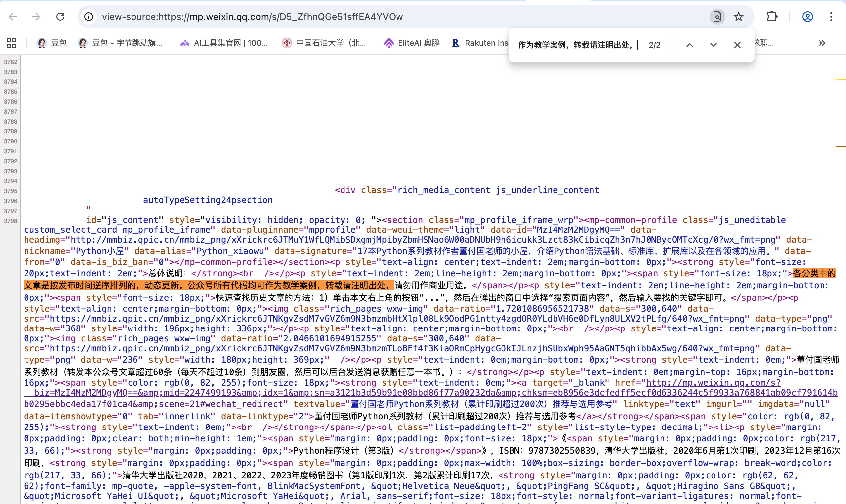The width and height of the screenshot is (846, 504).
Task: Open the Chrome three-dot menu
Action: [831, 17]
